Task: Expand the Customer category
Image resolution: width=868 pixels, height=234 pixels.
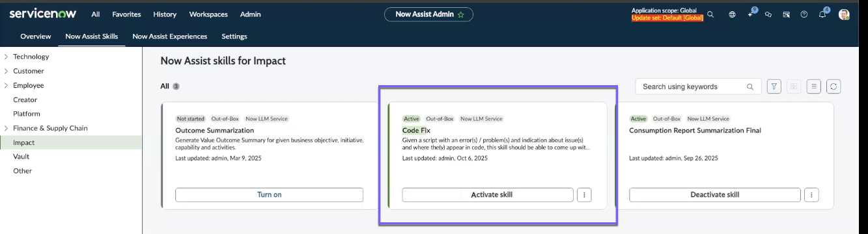Action: coord(7,71)
